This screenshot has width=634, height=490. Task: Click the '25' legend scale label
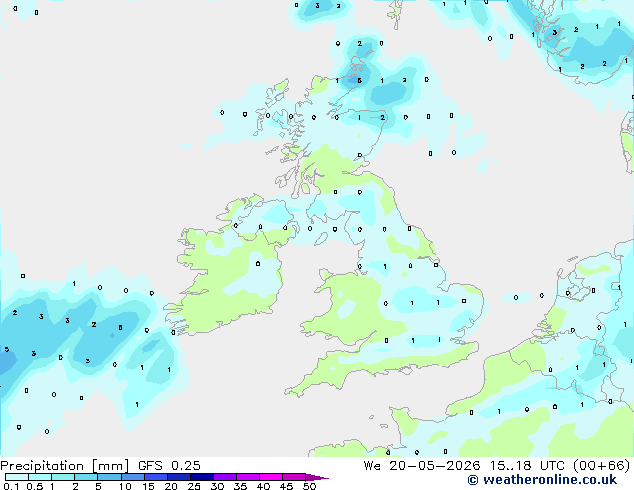click(x=194, y=486)
